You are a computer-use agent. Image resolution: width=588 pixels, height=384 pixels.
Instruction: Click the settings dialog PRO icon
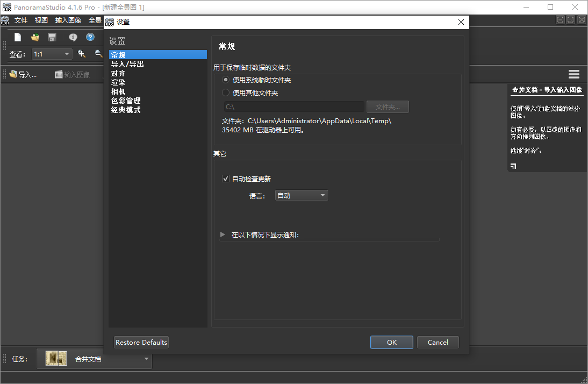coord(110,22)
